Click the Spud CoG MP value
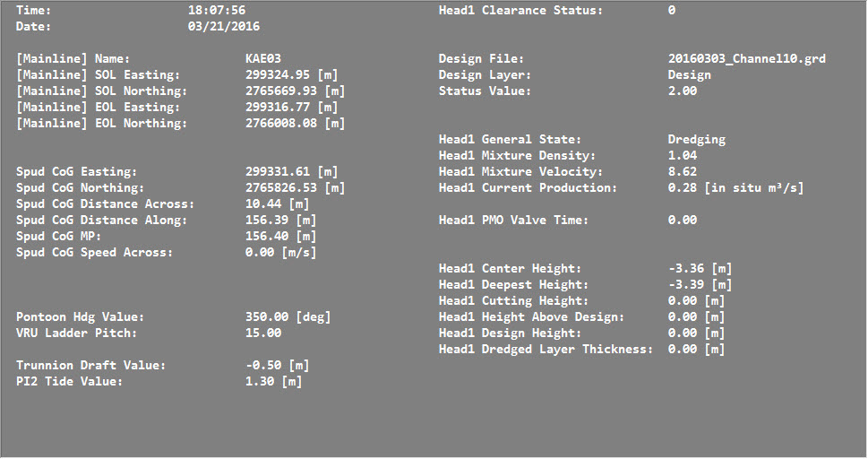868x459 pixels. tap(280, 237)
